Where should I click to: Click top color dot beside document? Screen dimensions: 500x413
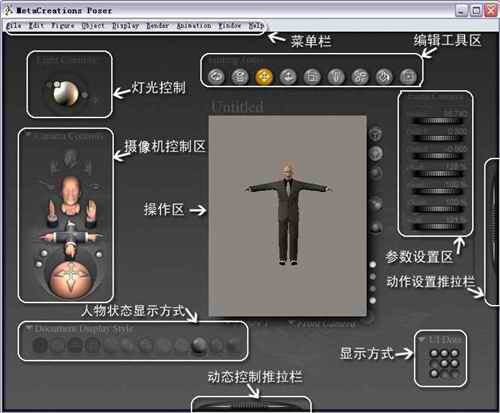point(373,265)
